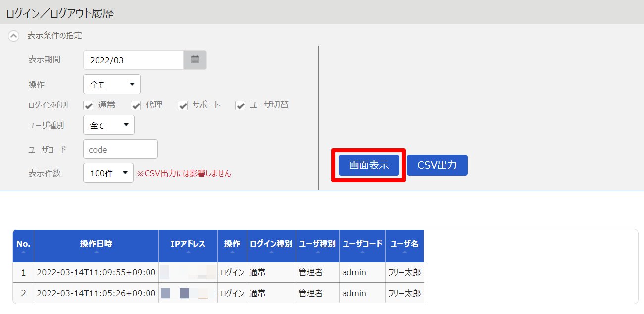Sort table by ユーザコード column header
Screen dimensions: 644x314
[362, 246]
